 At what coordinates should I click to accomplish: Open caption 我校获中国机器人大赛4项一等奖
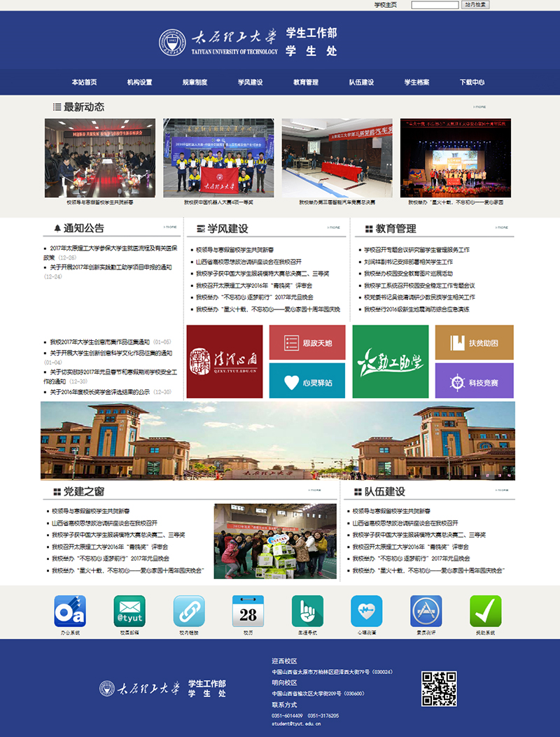(x=218, y=202)
